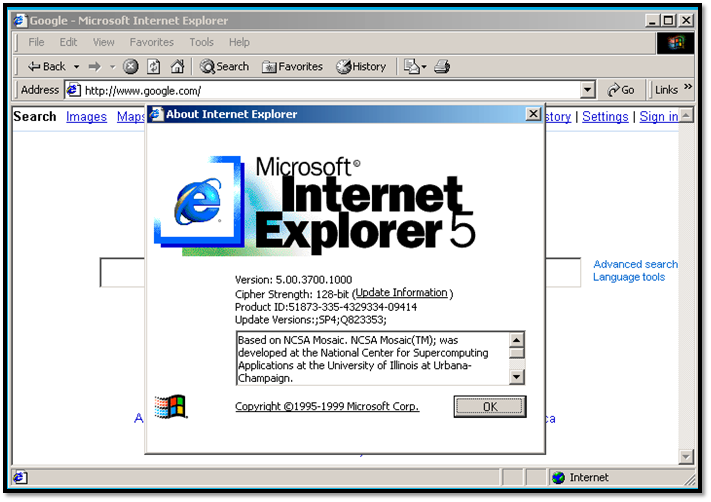Open the Mail button dropdown arrow
Image resolution: width=711 pixels, height=502 pixels.
click(424, 67)
